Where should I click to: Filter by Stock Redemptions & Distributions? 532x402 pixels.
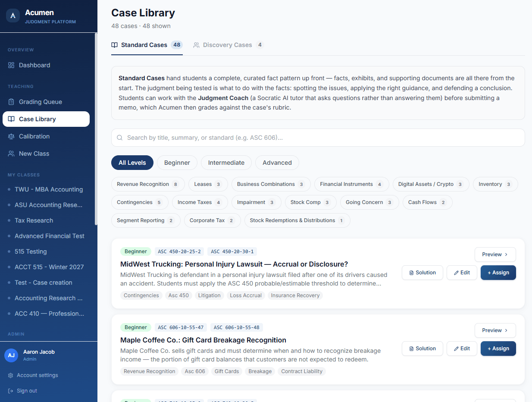297,220
